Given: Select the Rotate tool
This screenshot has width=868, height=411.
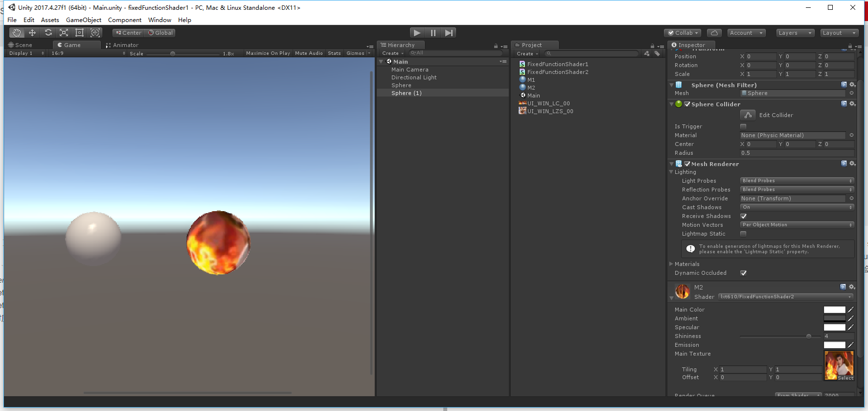Looking at the screenshot, I should (48, 33).
